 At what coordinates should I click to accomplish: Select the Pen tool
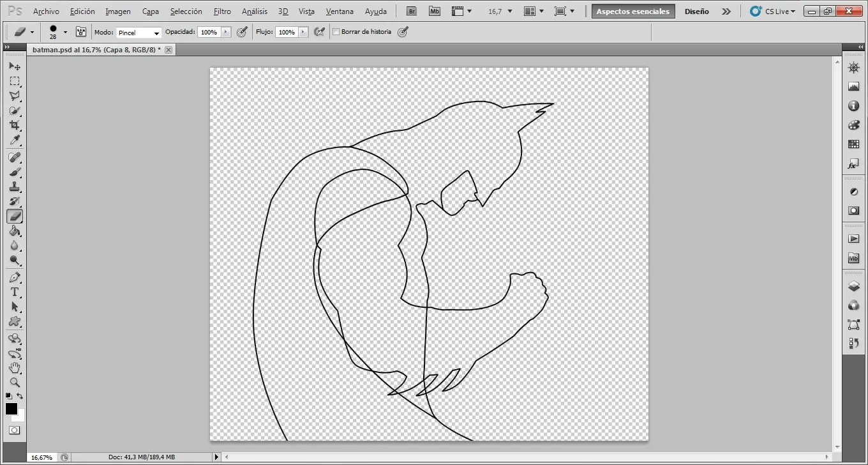click(x=14, y=278)
